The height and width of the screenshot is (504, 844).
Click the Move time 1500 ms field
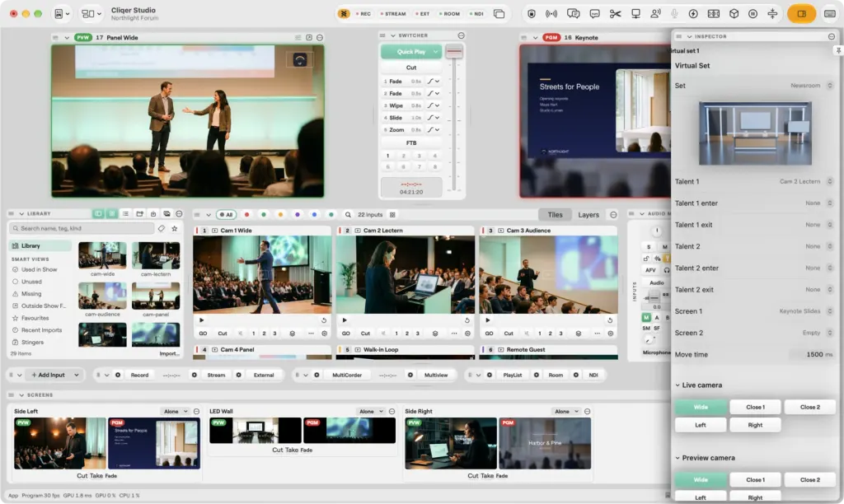tap(812, 354)
